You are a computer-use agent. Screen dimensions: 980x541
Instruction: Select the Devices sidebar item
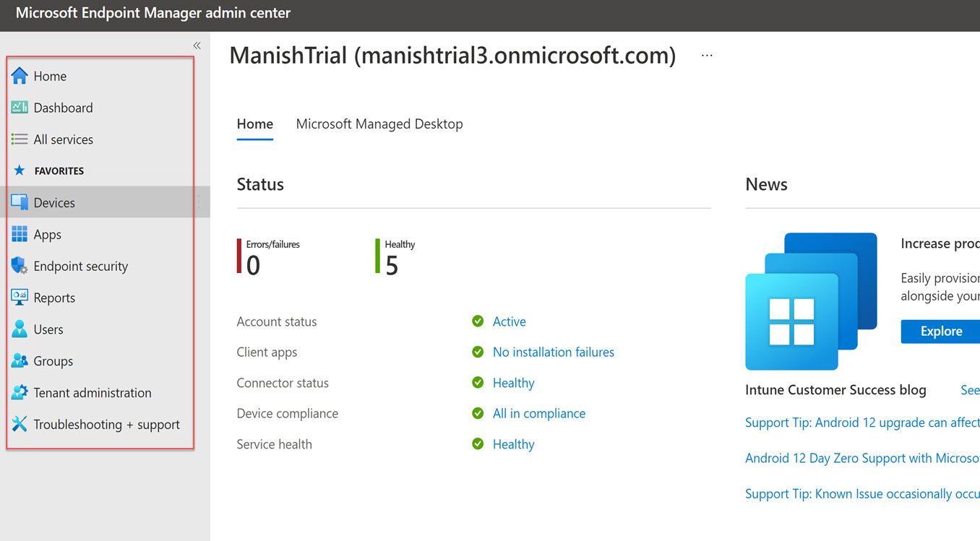[55, 202]
